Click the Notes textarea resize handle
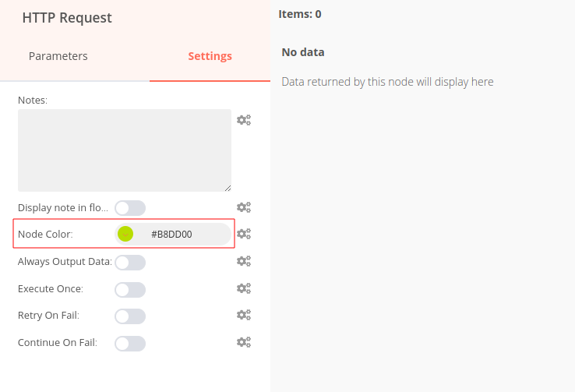Viewport: 575px width, 392px height. point(228,188)
